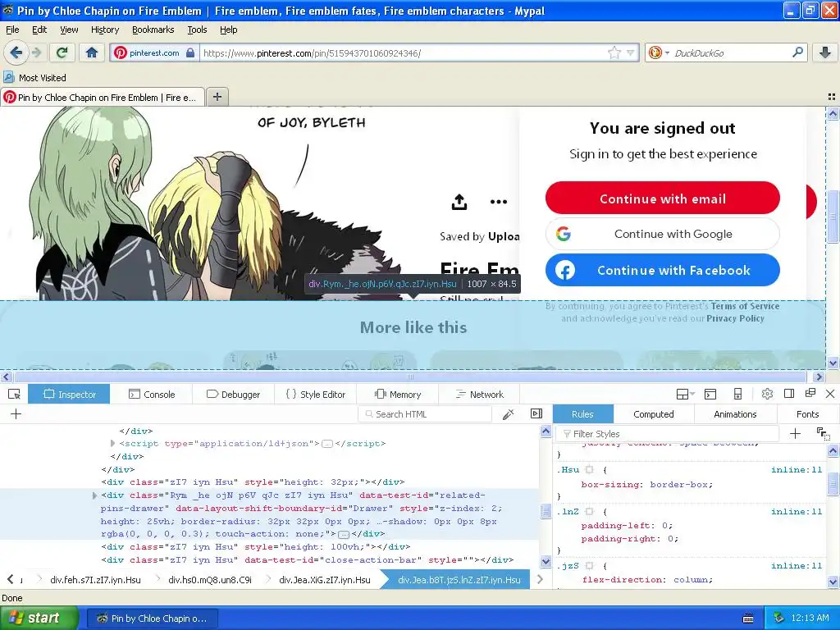
Task: Switch to the Debugger tab
Action: 234,395
